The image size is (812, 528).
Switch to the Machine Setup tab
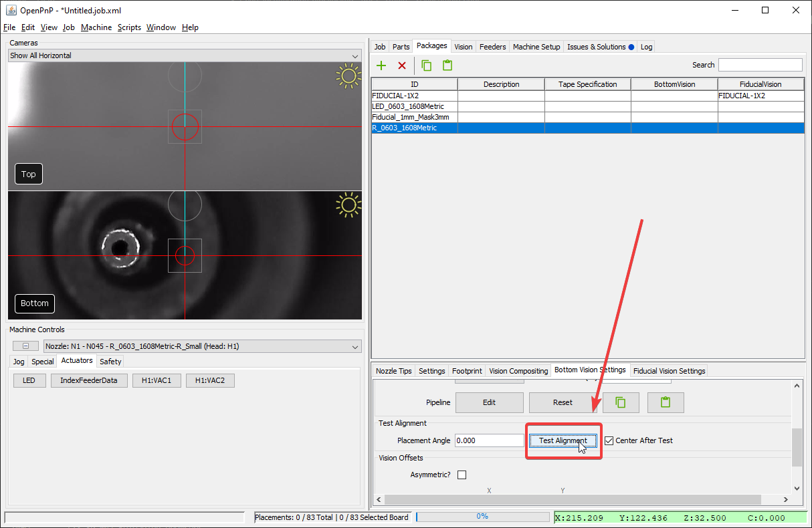(x=536, y=47)
